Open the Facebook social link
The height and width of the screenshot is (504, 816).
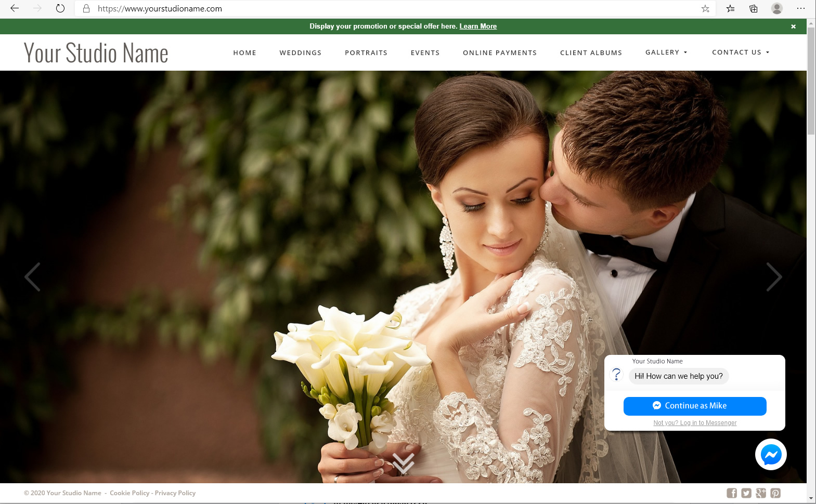click(732, 493)
